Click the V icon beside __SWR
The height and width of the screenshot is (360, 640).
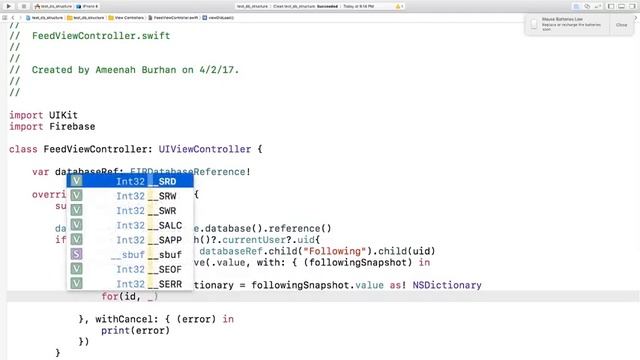pos(76,210)
